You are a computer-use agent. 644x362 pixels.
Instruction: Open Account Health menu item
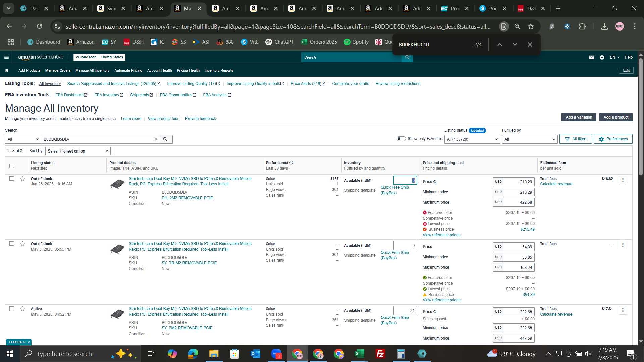pos(159,70)
